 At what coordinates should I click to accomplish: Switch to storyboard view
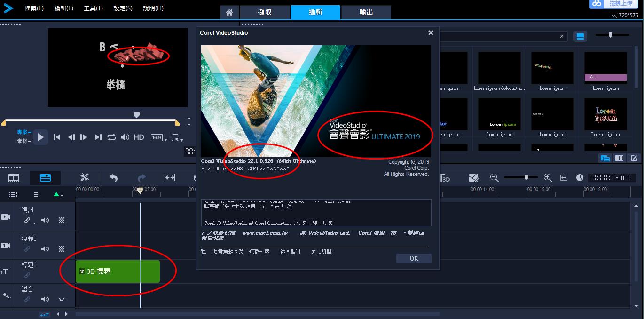pos(14,178)
